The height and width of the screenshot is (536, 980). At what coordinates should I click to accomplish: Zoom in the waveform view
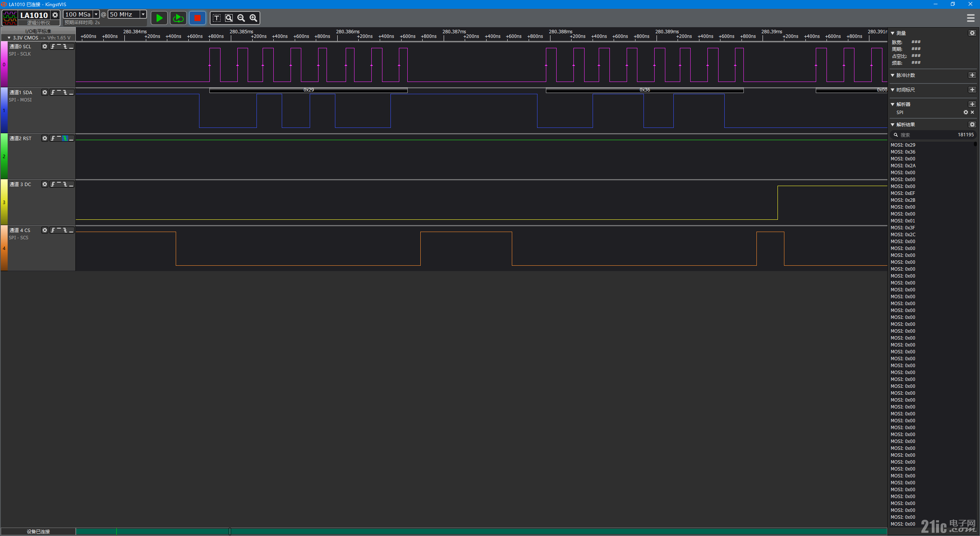[x=253, y=18]
